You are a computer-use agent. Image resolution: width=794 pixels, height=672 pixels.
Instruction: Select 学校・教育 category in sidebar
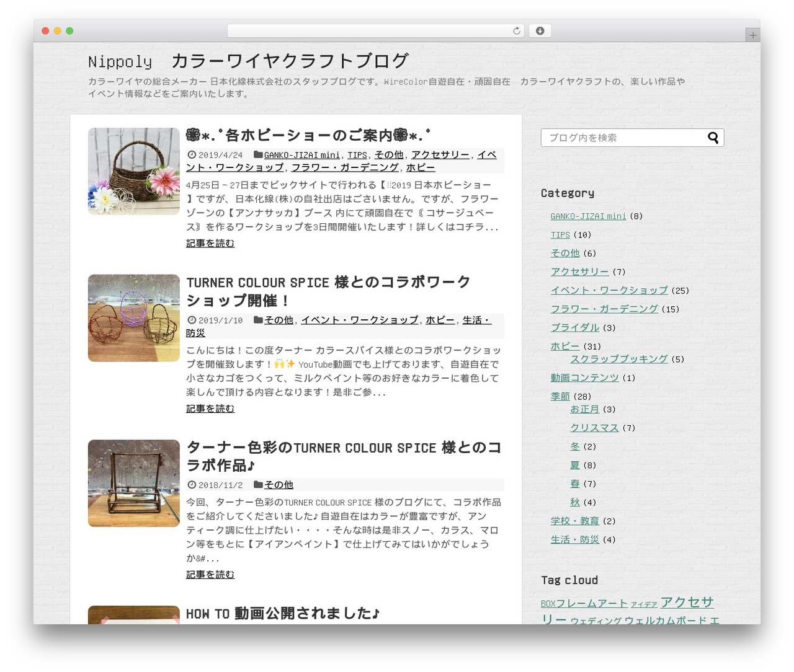pos(575,521)
